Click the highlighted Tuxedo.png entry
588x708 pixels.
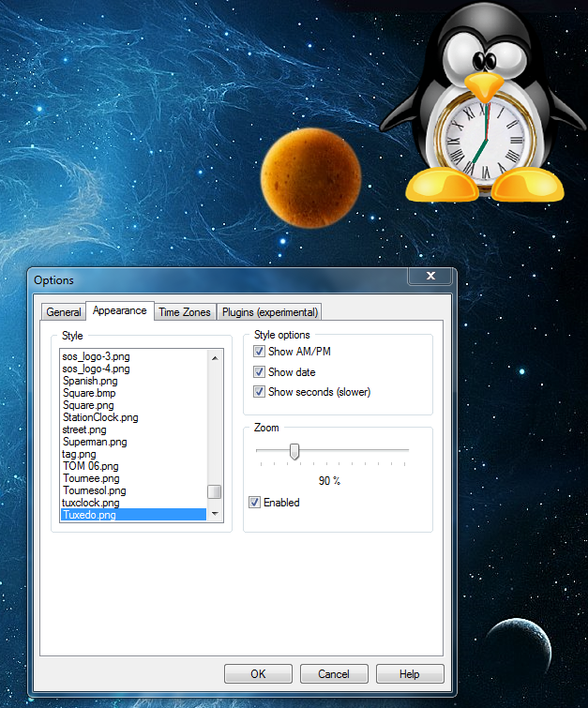[133, 515]
